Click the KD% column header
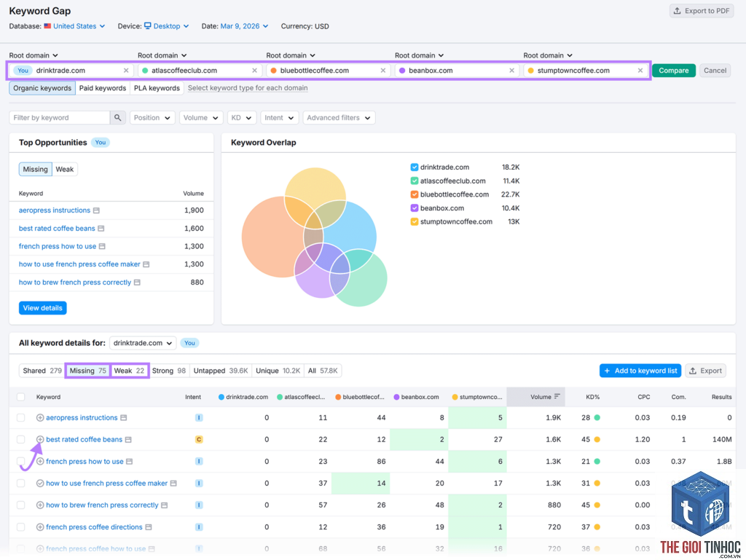The image size is (746, 560). pos(592,397)
